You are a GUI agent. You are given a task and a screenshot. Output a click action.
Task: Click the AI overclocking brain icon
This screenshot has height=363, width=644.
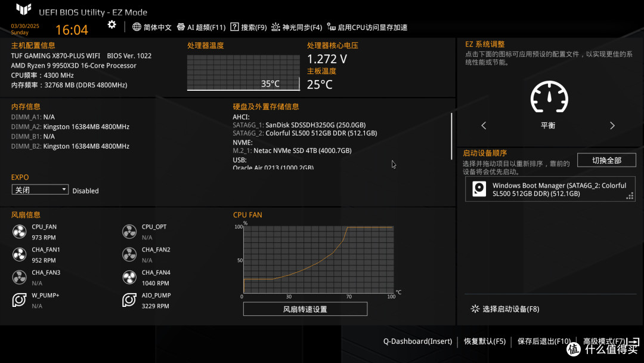click(181, 27)
